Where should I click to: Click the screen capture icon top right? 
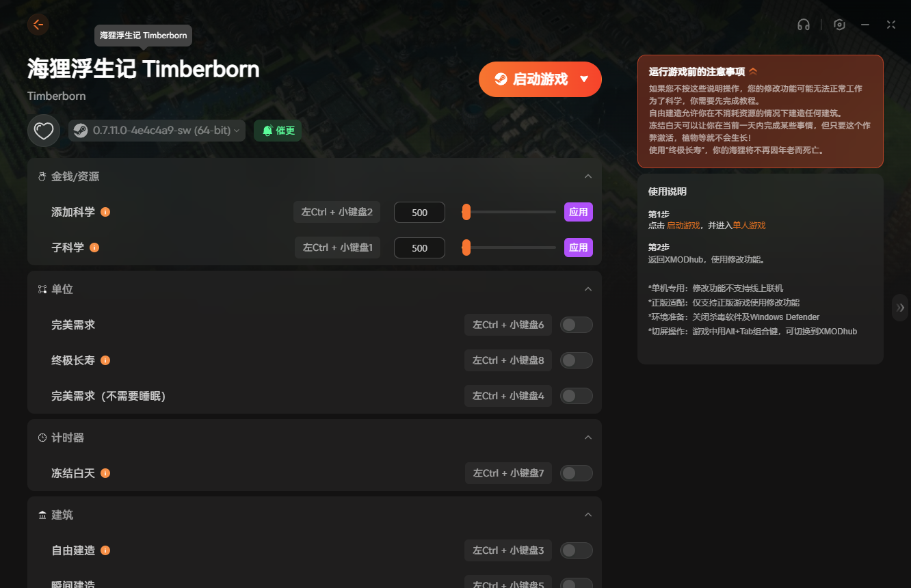click(839, 24)
